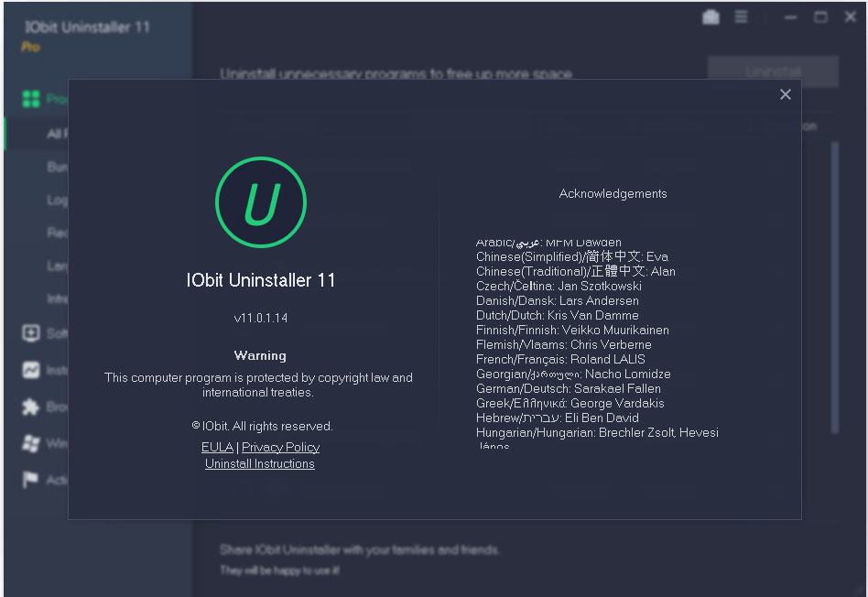Click the main window vertical scrollbar
This screenshot has width=868, height=597.
pyautogui.click(x=835, y=288)
